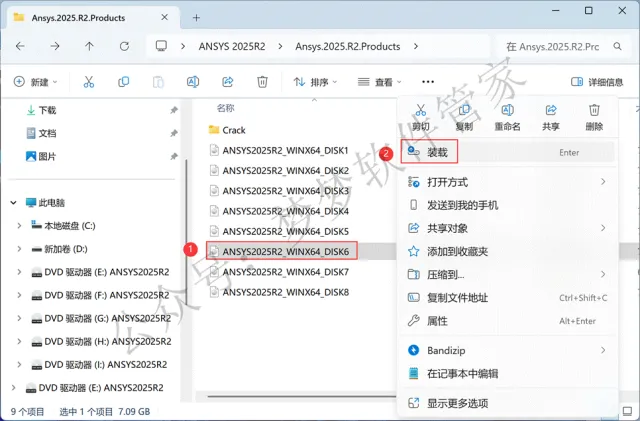Select ANSYS2025R2_WINX64_DISK8 file

click(x=279, y=292)
